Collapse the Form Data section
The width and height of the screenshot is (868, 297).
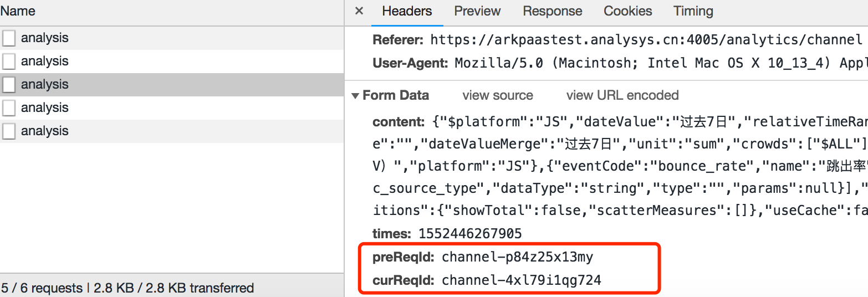(x=355, y=95)
